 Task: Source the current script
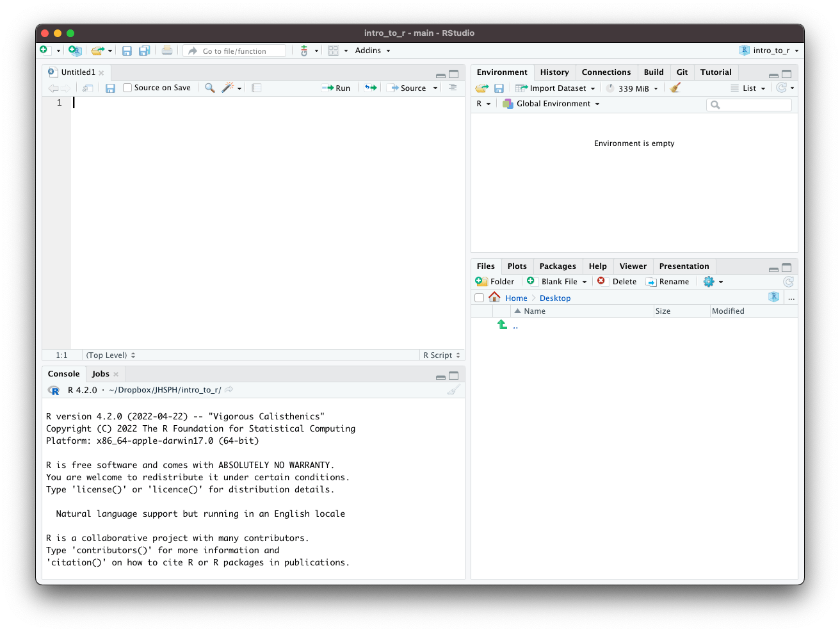412,88
